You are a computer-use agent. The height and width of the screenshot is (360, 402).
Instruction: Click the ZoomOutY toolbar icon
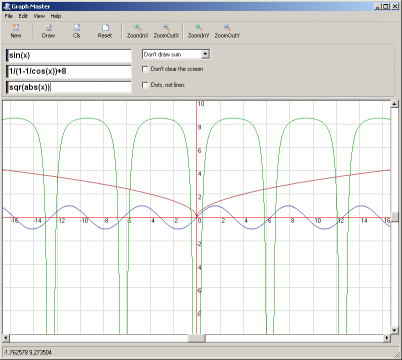pyautogui.click(x=227, y=28)
